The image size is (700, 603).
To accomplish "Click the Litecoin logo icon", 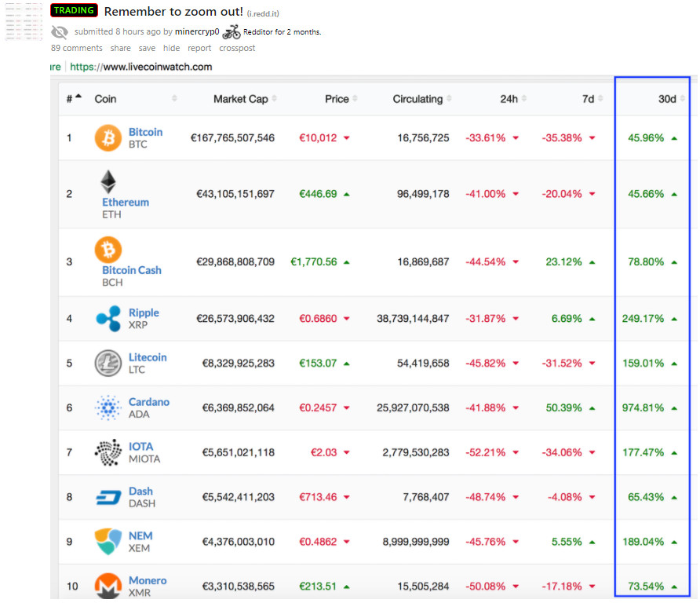I will click(x=108, y=364).
